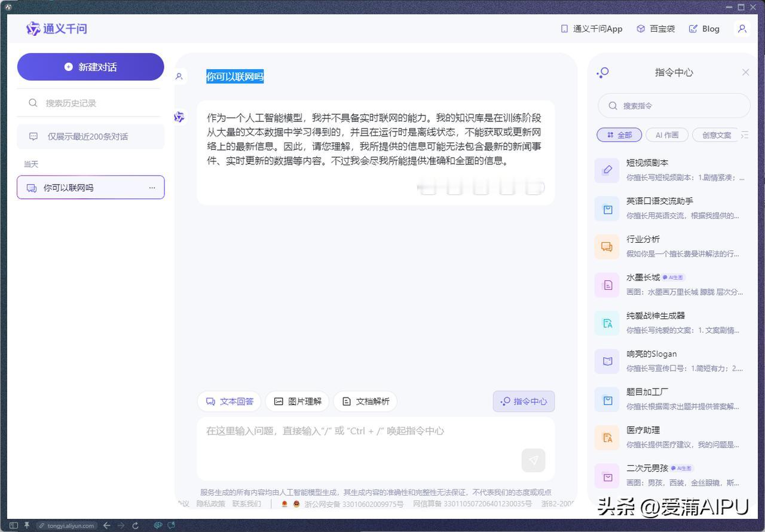Click the 二次元男孩 pink icon
The width and height of the screenshot is (765, 532).
click(x=607, y=476)
